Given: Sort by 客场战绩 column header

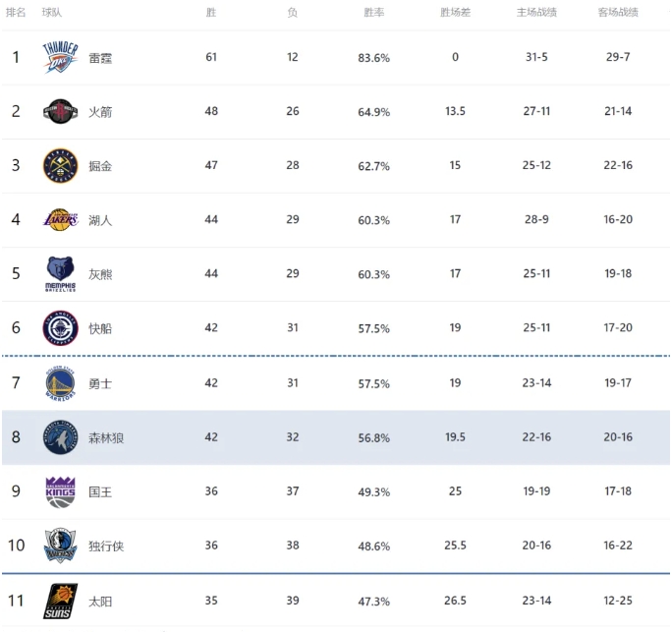Looking at the screenshot, I should (618, 13).
